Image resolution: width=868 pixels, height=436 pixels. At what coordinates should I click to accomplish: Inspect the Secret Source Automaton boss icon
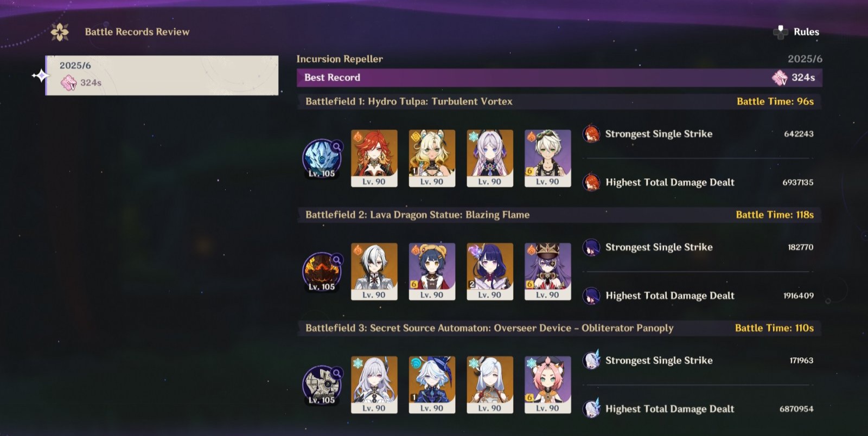click(x=322, y=385)
